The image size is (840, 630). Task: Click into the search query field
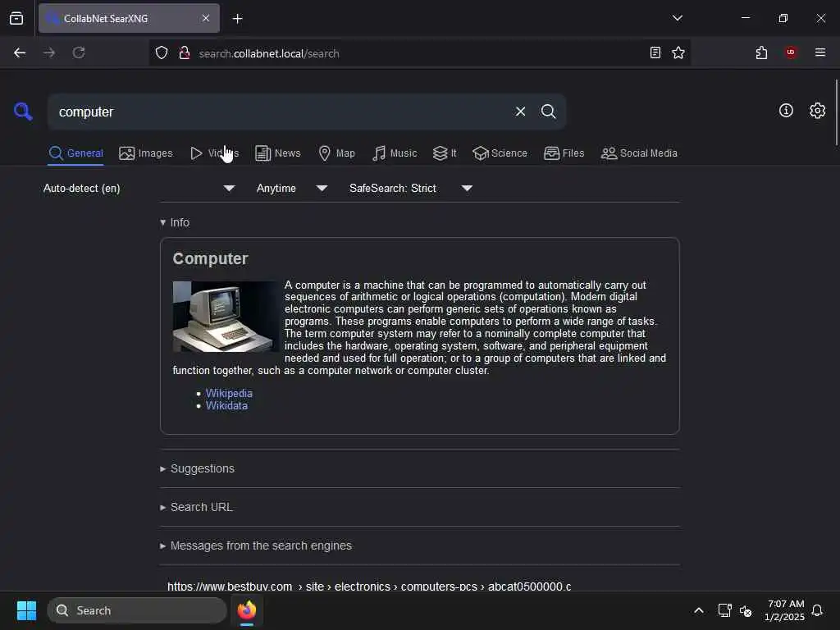click(x=279, y=112)
